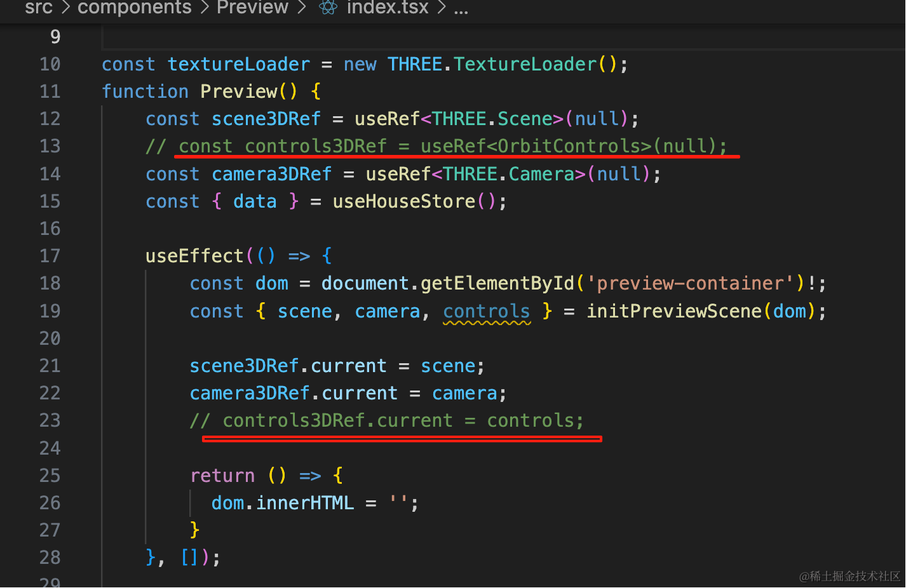The width and height of the screenshot is (906, 588).
Task: Click the React file icon in breadcrumb
Action: [x=328, y=8]
